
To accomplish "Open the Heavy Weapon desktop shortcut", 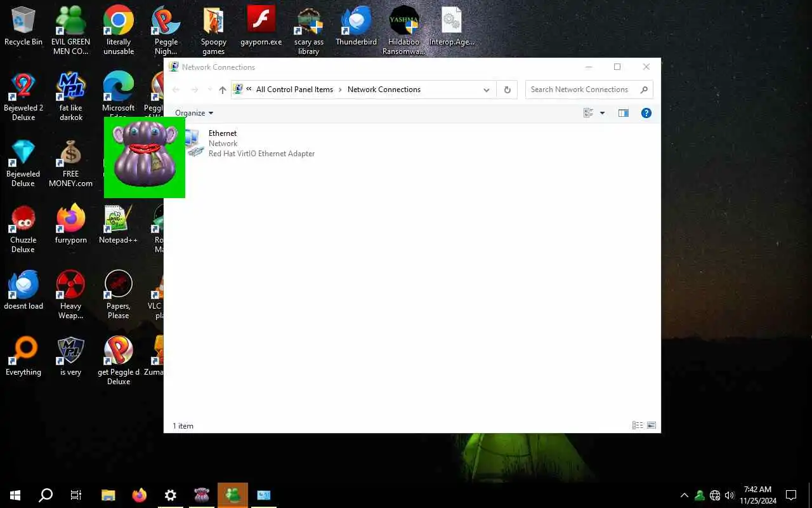I will (x=71, y=295).
